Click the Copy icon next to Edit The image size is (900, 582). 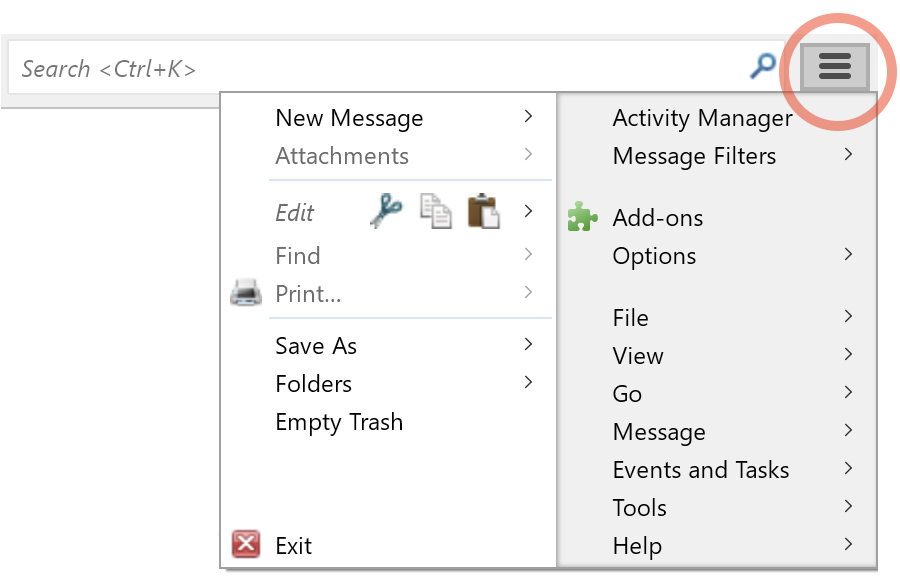(435, 211)
